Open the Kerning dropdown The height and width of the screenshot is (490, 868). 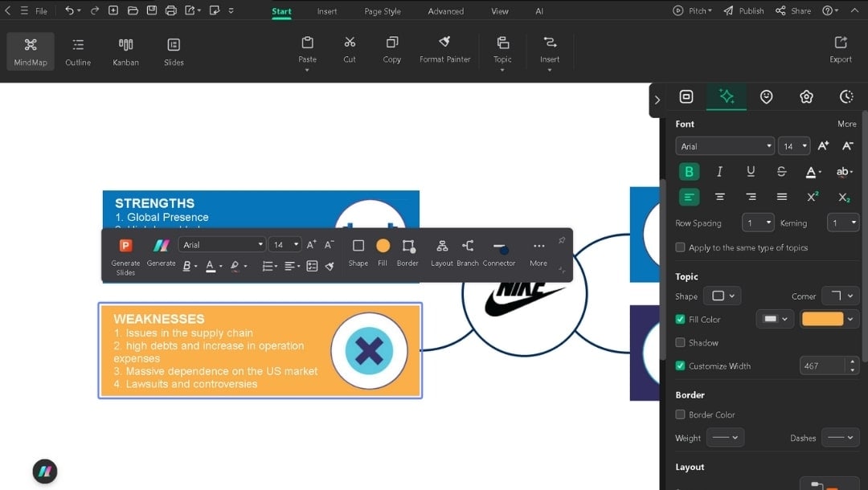[843, 223]
